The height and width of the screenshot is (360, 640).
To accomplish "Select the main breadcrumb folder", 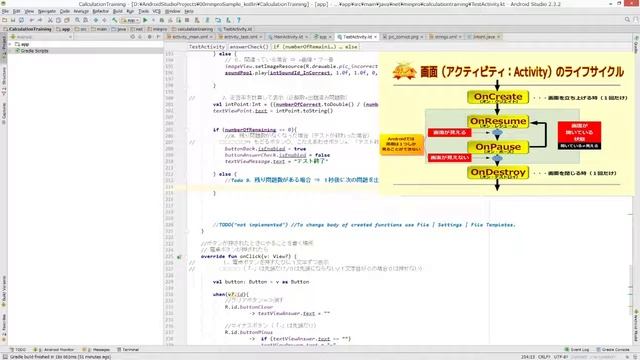I will click(x=99, y=29).
